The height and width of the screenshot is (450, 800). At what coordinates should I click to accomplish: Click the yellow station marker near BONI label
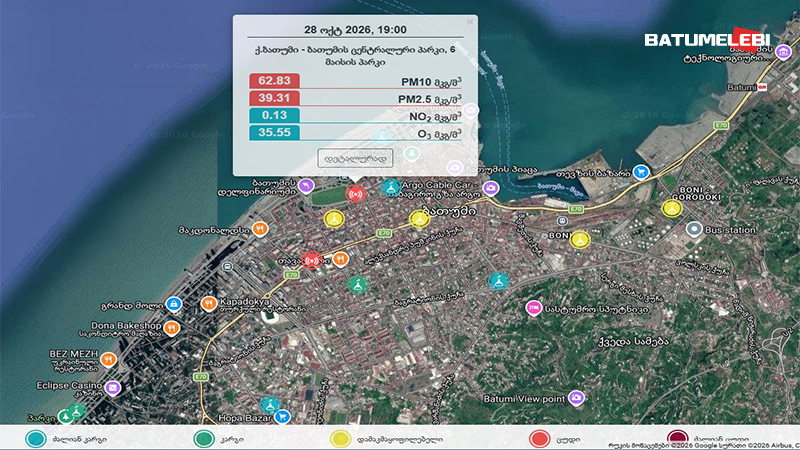(580, 239)
